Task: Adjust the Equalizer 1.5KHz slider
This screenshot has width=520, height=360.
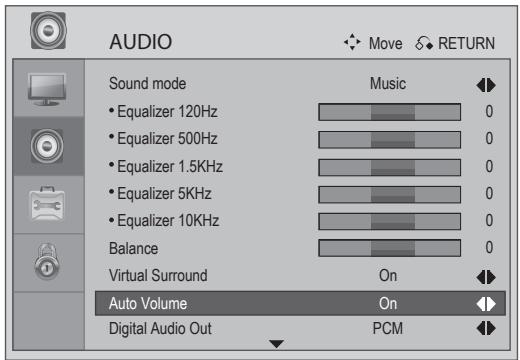Action: click(390, 167)
